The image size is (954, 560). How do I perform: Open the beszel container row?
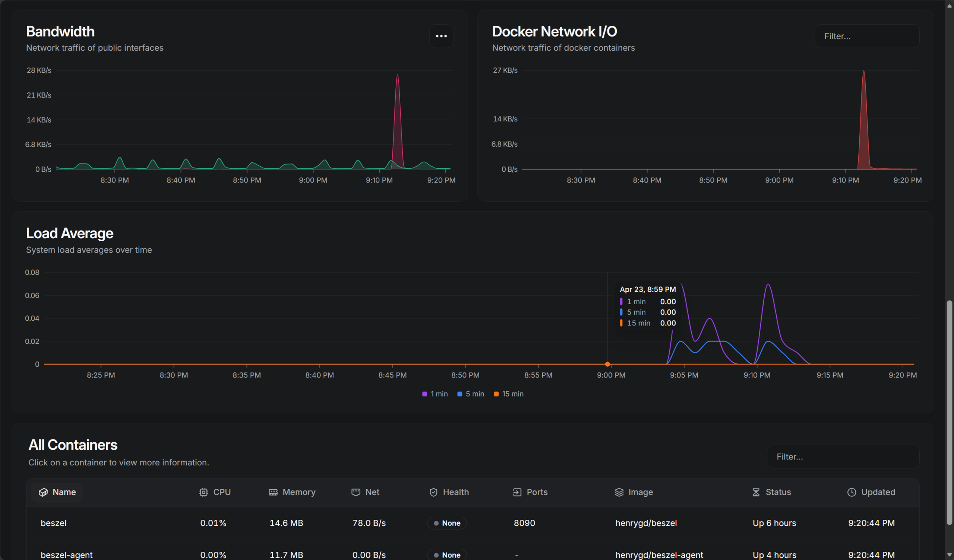[x=53, y=523]
